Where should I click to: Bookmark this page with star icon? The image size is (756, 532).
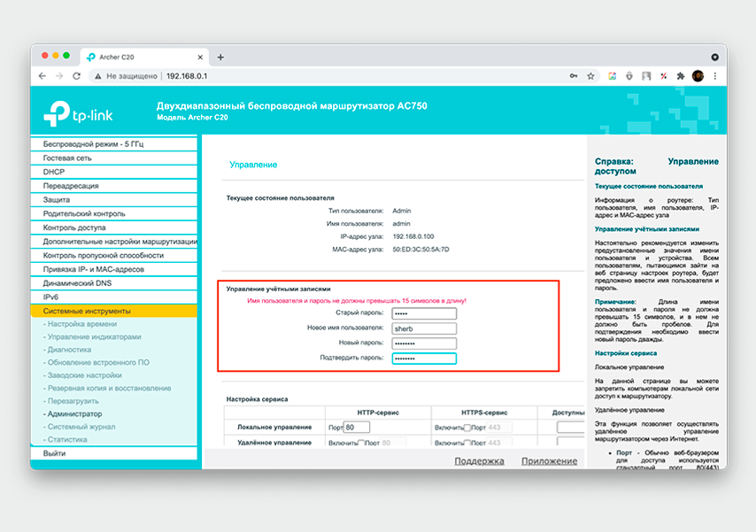[x=590, y=76]
